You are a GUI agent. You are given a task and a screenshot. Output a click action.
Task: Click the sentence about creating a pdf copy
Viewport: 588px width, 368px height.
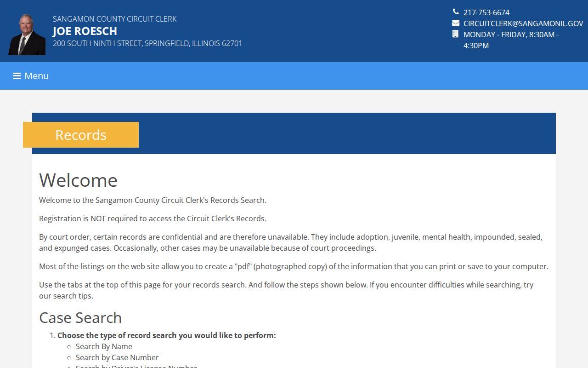[x=294, y=266]
